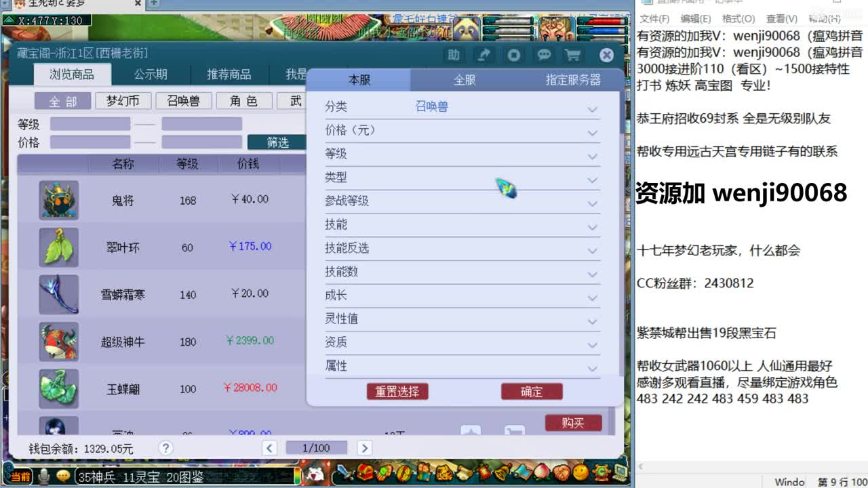868x488 pixels.
Task: Click the golden bell icon in bottom toolbar
Action: click(504, 471)
